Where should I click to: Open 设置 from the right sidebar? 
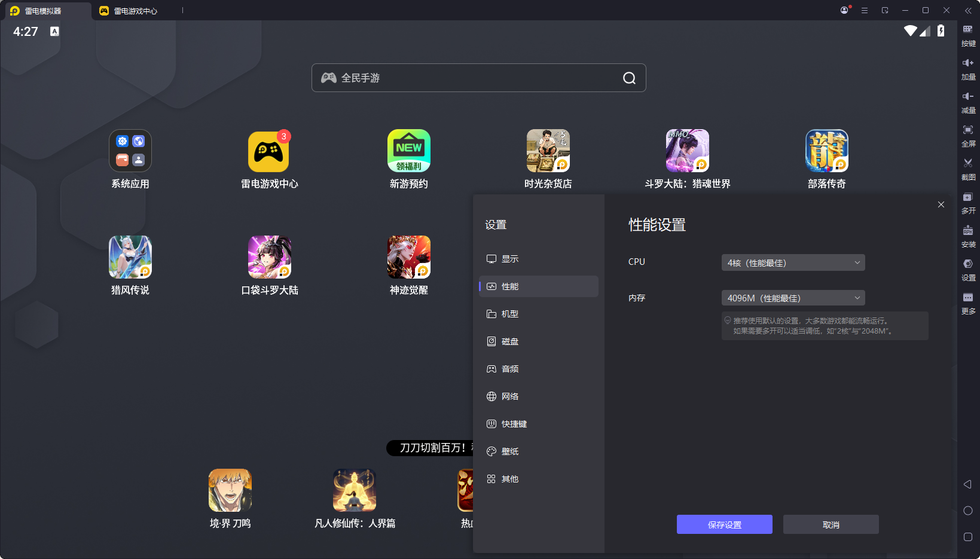968,270
